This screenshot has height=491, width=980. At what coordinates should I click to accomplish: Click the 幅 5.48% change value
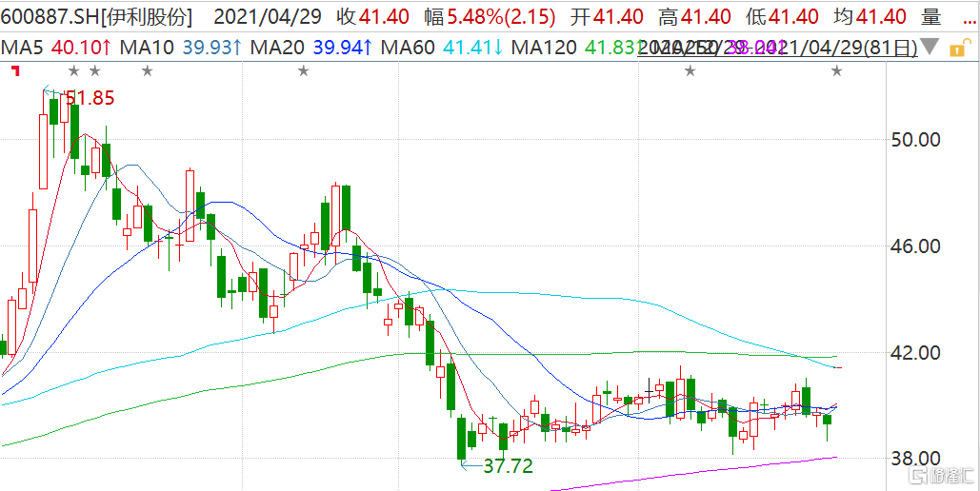469,17
